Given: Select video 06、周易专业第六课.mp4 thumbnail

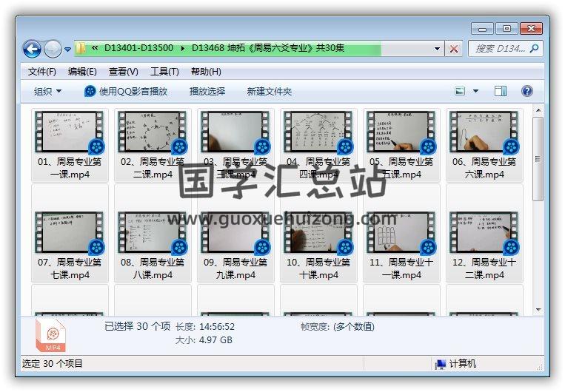Looking at the screenshot, I should (484, 132).
